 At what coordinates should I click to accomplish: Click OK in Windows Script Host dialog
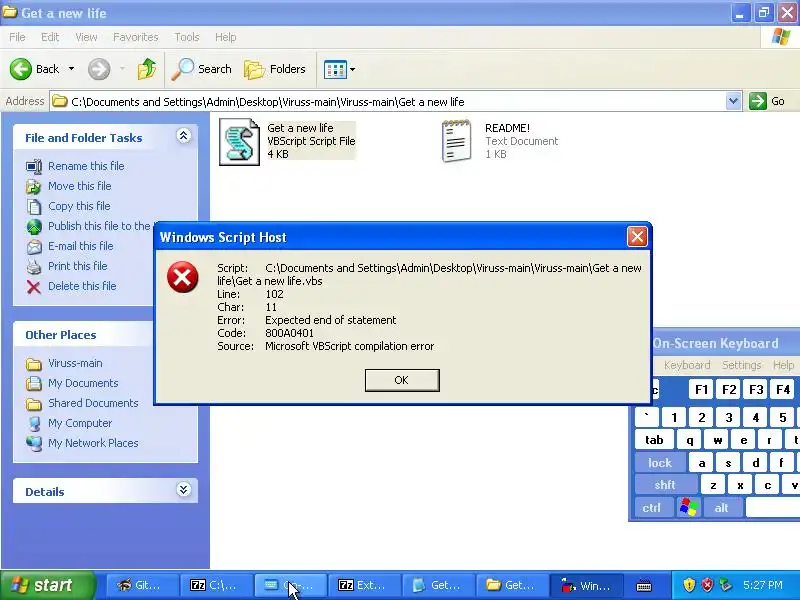point(402,380)
